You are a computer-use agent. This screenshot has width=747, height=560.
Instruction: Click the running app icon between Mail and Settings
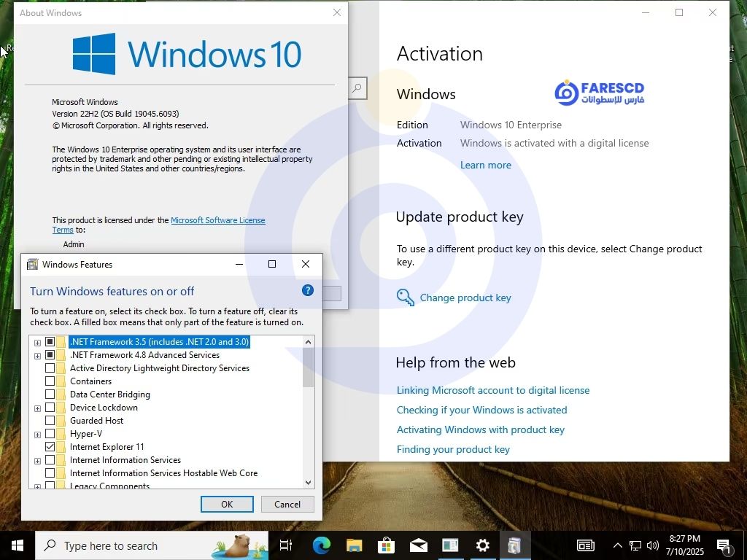pos(450,545)
